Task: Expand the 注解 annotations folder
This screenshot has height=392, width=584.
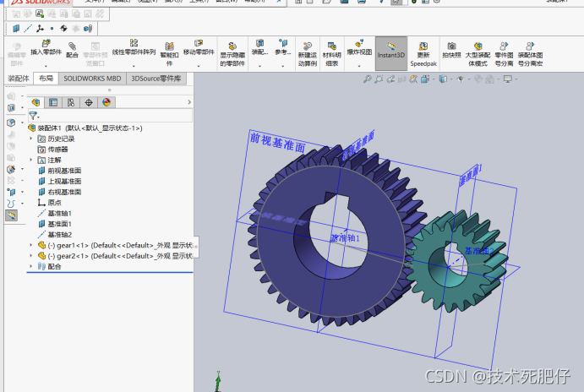Action: (x=31, y=160)
